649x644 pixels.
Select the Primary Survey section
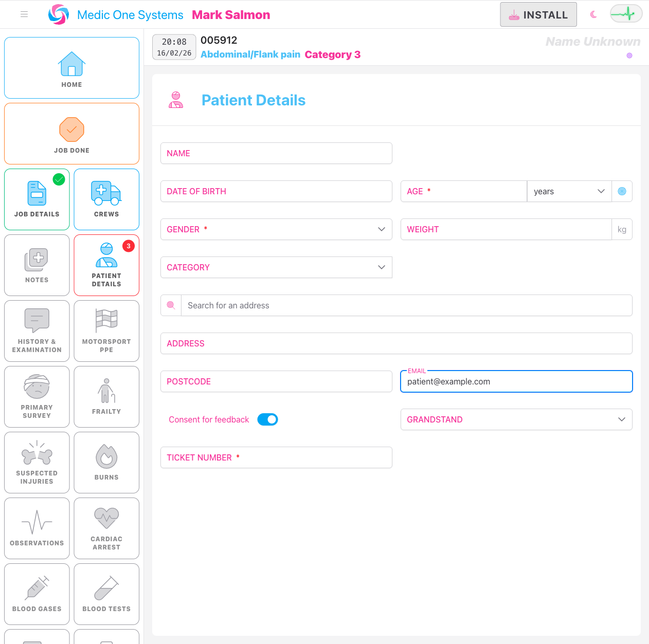click(37, 397)
